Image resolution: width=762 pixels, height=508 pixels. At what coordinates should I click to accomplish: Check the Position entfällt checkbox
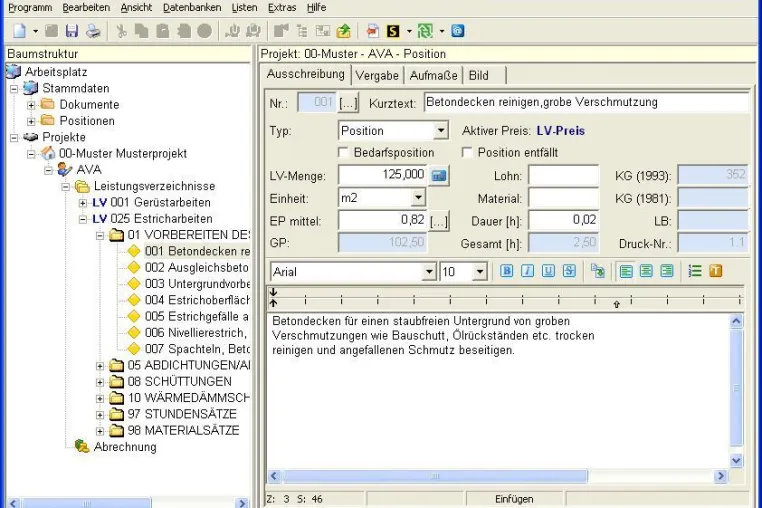point(467,153)
